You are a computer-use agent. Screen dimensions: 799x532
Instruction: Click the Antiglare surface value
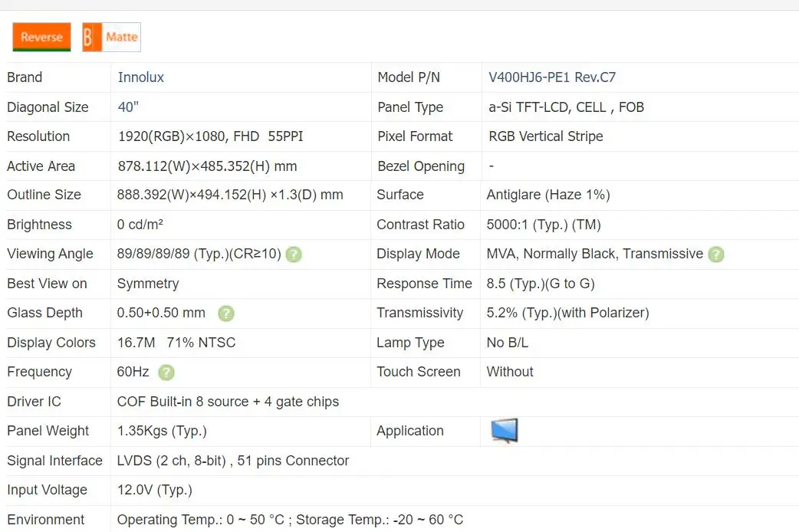pyautogui.click(x=547, y=195)
